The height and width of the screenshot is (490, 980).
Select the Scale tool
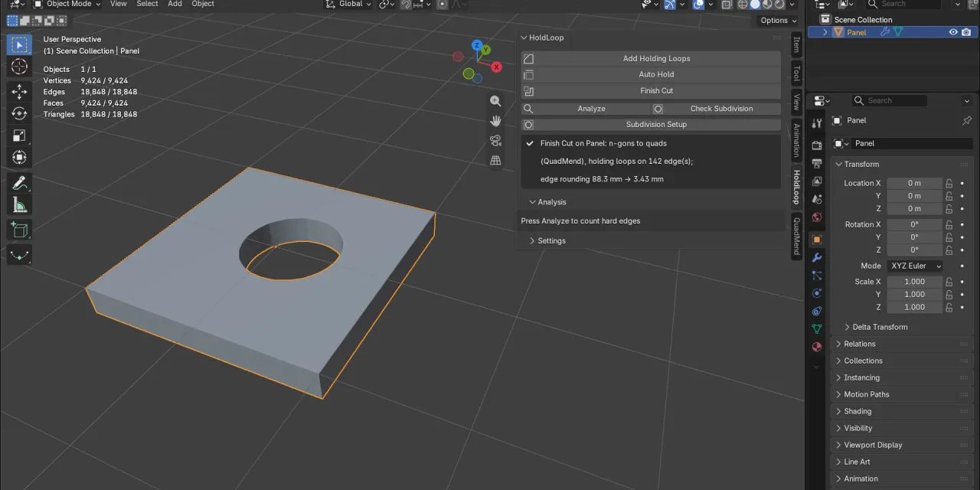point(19,136)
